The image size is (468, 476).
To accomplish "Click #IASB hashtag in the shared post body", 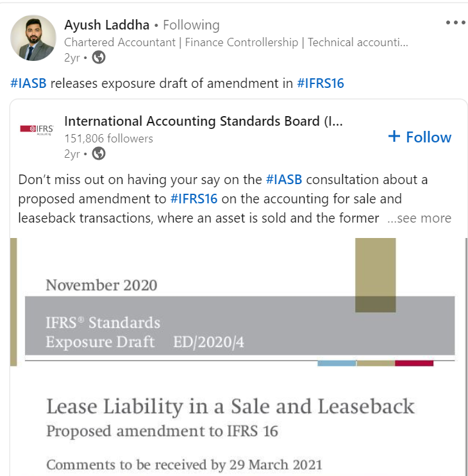I will coord(283,179).
